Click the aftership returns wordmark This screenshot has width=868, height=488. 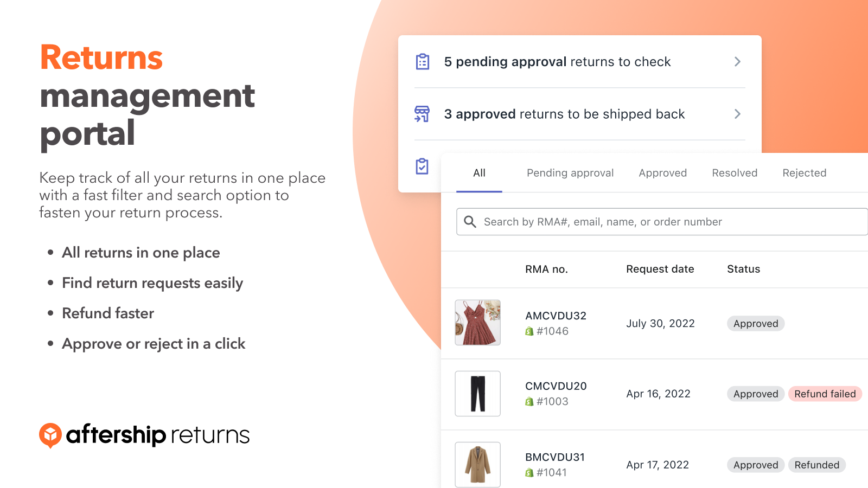[x=158, y=435]
